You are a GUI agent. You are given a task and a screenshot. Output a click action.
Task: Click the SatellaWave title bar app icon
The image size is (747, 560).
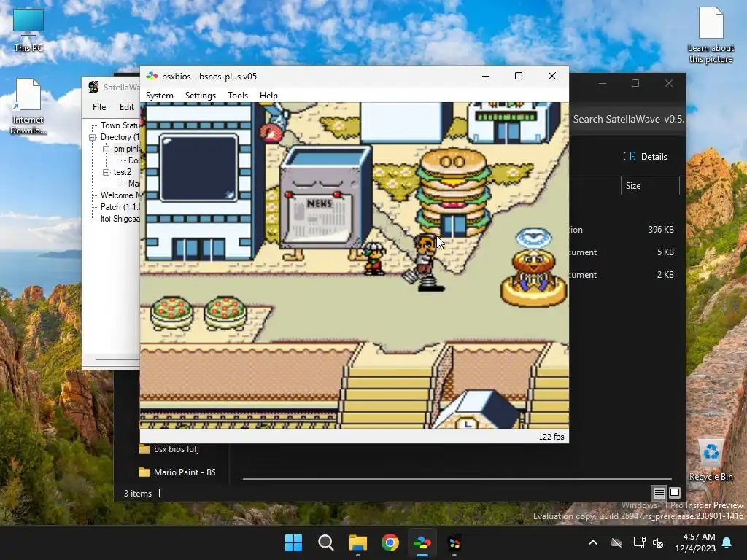93,87
